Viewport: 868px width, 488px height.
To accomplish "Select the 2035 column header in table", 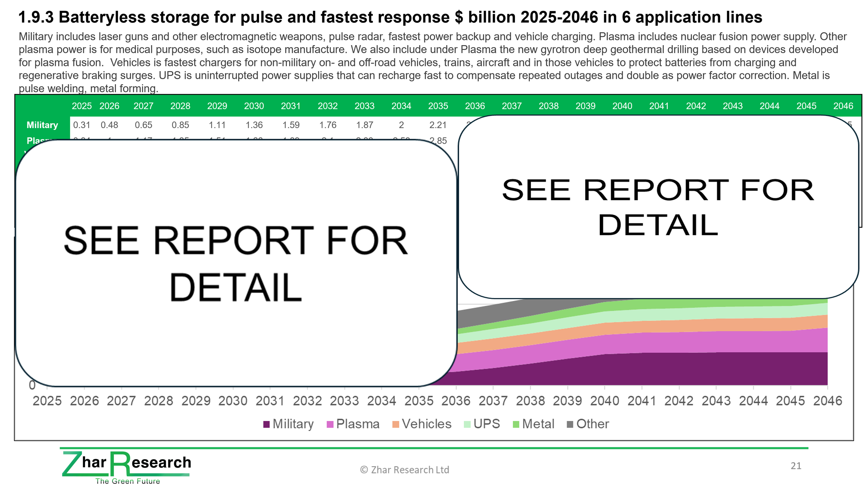I will 438,106.
